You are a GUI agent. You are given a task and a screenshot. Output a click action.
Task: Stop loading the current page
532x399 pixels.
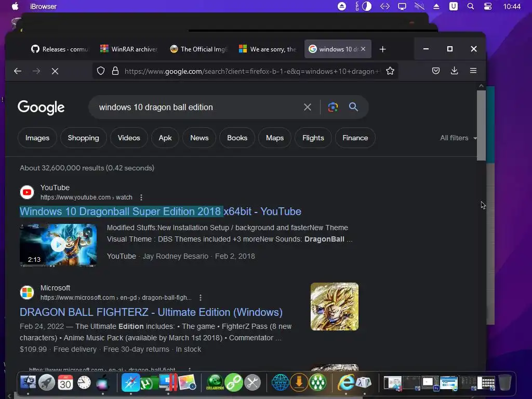coord(55,71)
